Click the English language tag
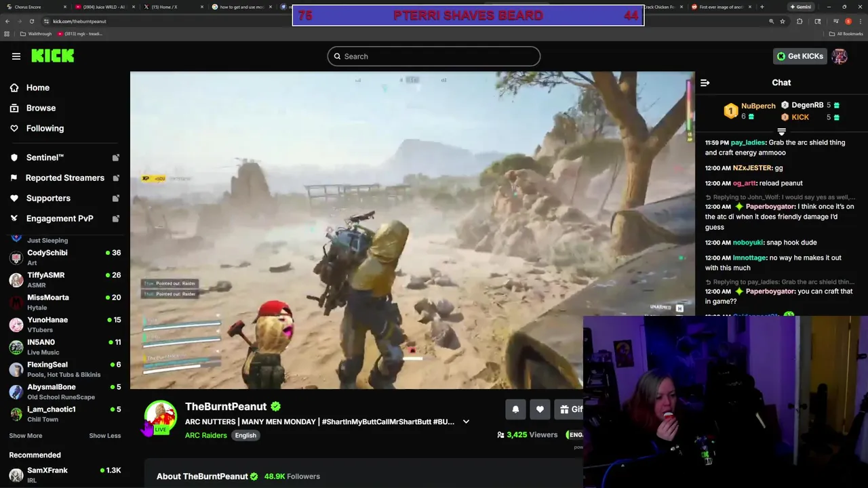 tap(245, 435)
